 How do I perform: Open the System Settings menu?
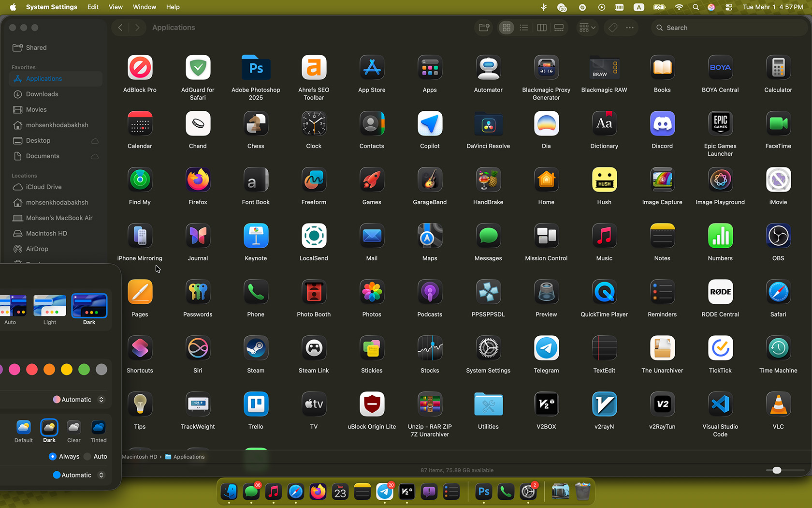tap(52, 7)
